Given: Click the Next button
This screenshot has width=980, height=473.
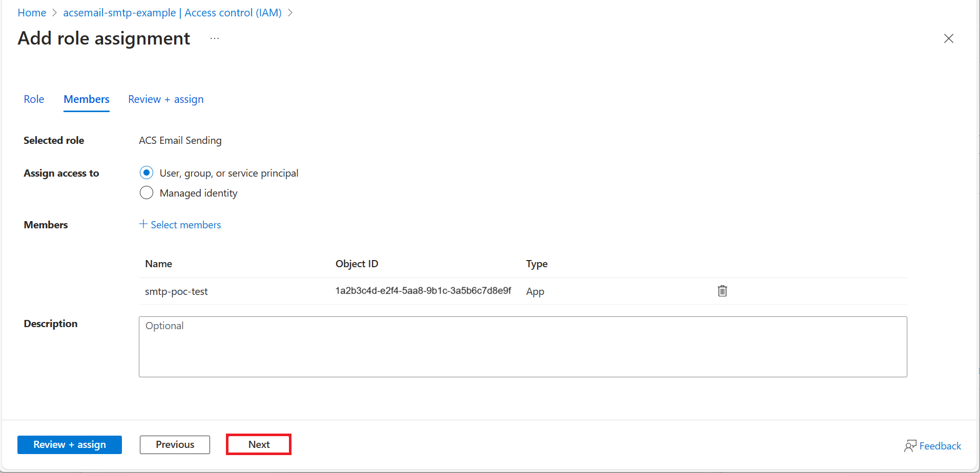Looking at the screenshot, I should 258,444.
